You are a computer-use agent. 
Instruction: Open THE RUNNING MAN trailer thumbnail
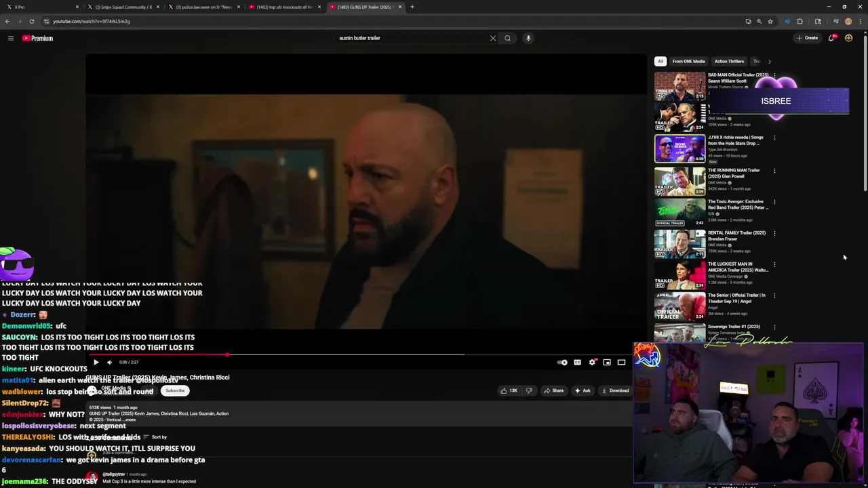(679, 181)
